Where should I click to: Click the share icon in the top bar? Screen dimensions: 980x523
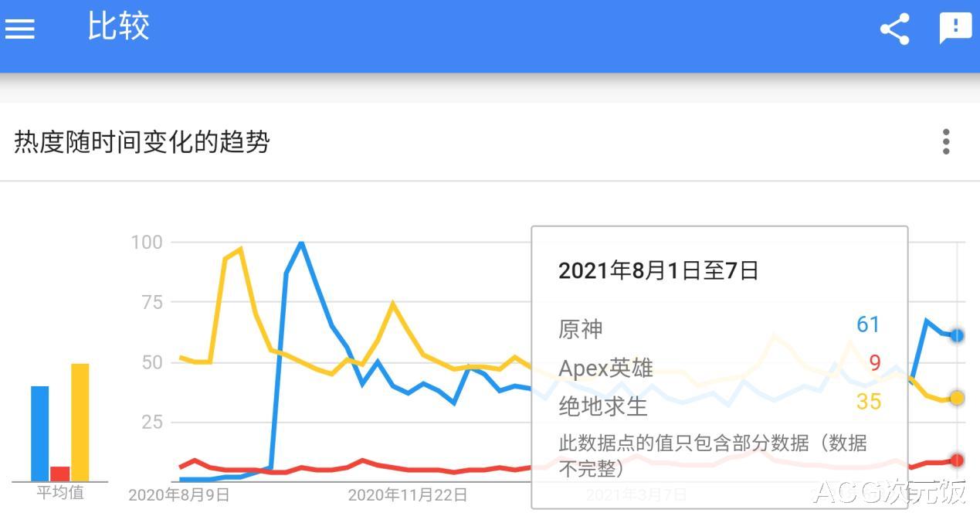(x=894, y=29)
